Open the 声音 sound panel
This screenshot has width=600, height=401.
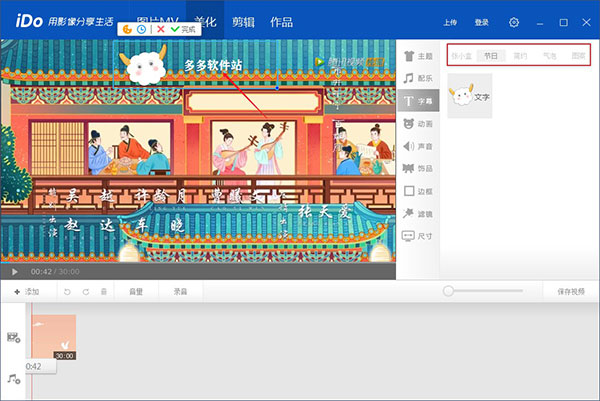tap(418, 146)
